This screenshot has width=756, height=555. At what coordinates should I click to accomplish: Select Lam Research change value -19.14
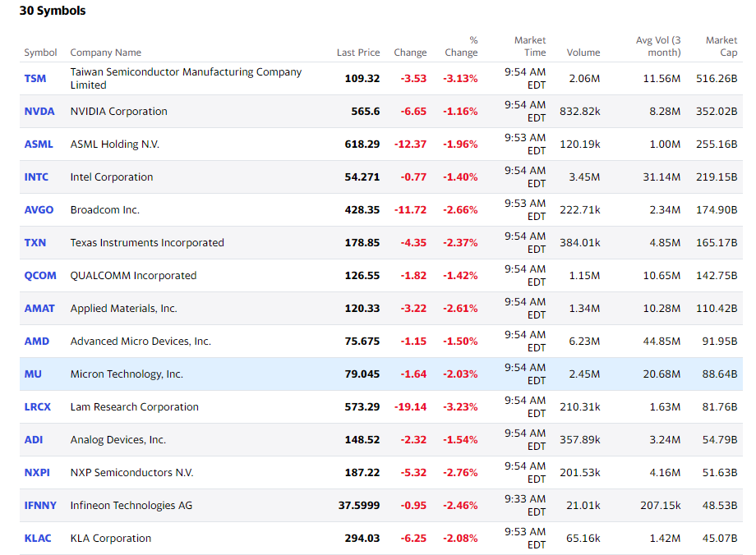coord(410,406)
